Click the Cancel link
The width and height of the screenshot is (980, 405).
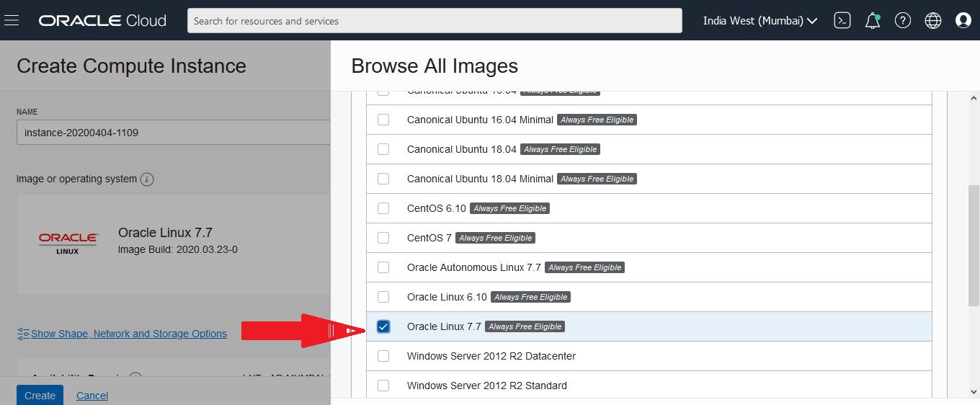click(92, 396)
